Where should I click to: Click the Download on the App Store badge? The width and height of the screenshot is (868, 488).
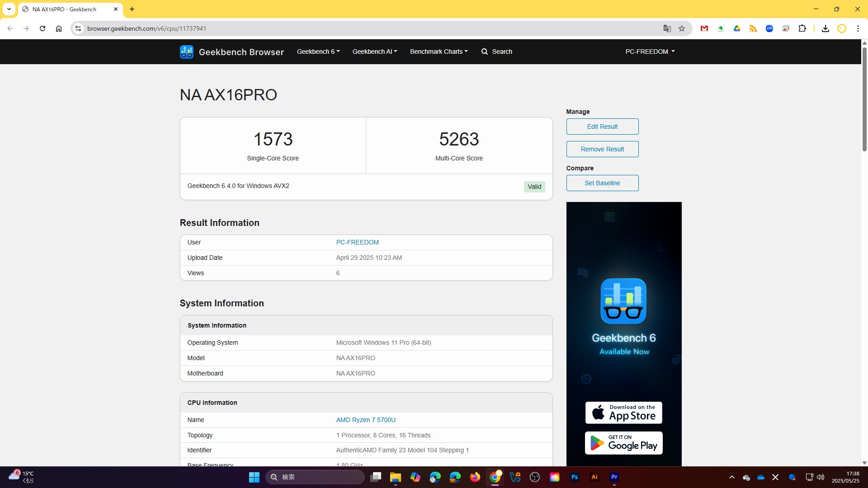(x=623, y=413)
